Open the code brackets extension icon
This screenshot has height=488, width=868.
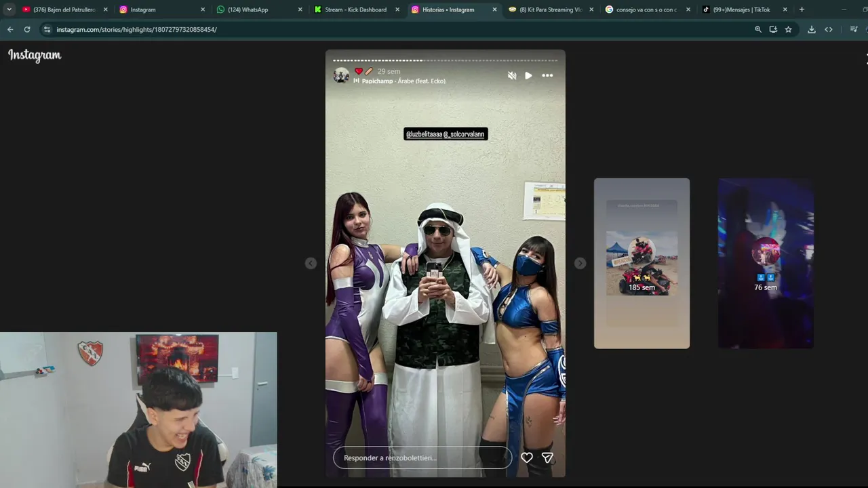point(829,29)
